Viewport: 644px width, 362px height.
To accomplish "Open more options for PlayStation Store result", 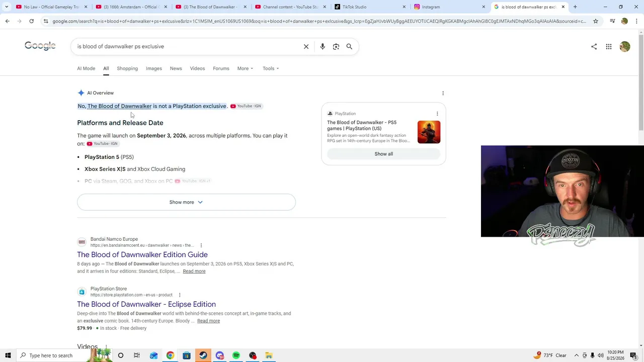I will coord(180,295).
